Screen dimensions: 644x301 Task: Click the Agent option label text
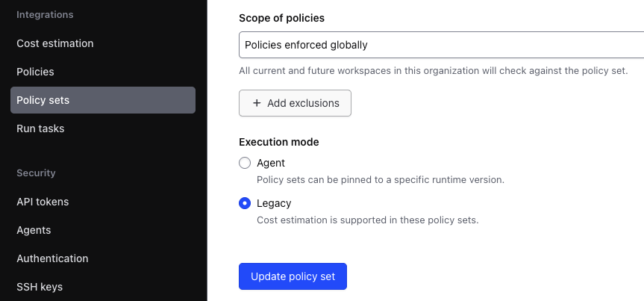coord(271,163)
